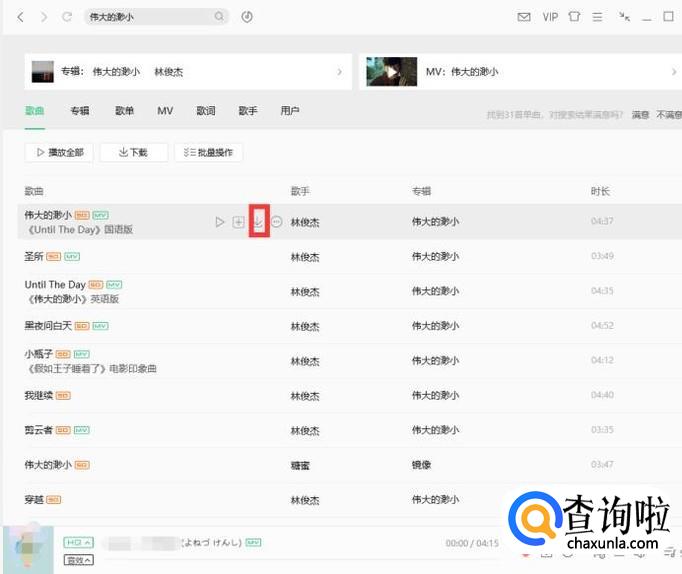Click the 时长 column header
This screenshot has height=574, width=682.
click(x=600, y=191)
